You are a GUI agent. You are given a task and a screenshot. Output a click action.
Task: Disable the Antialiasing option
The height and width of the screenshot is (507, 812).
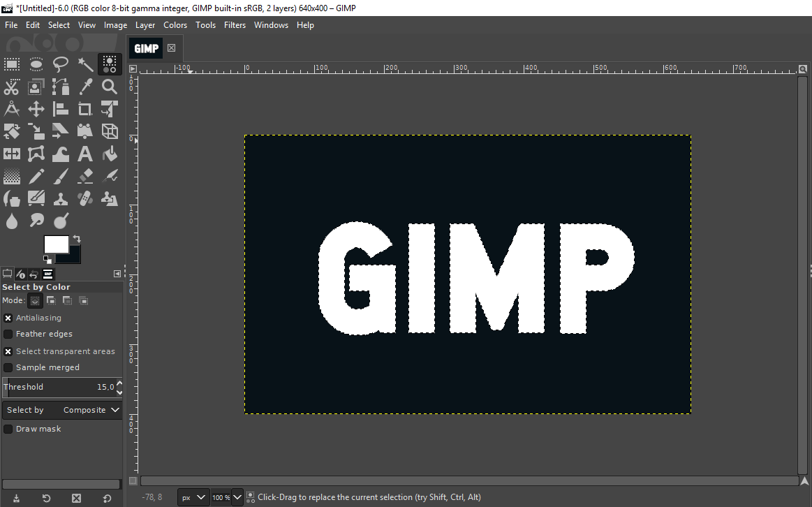(x=8, y=317)
